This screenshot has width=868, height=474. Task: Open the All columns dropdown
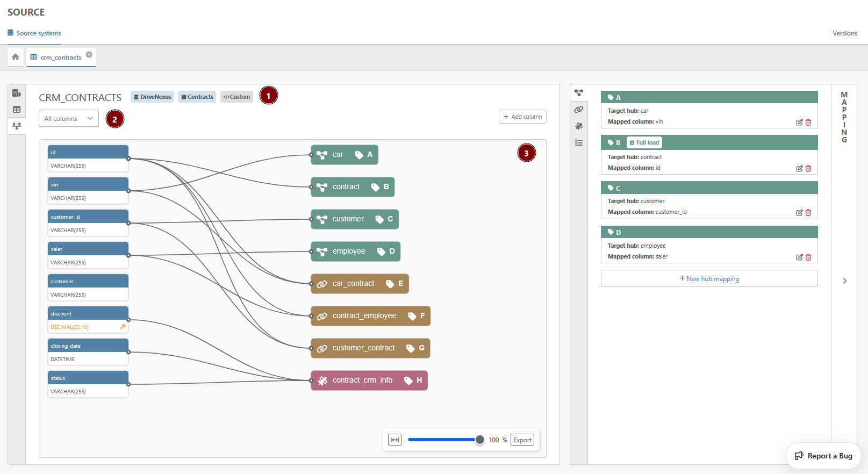tap(69, 119)
